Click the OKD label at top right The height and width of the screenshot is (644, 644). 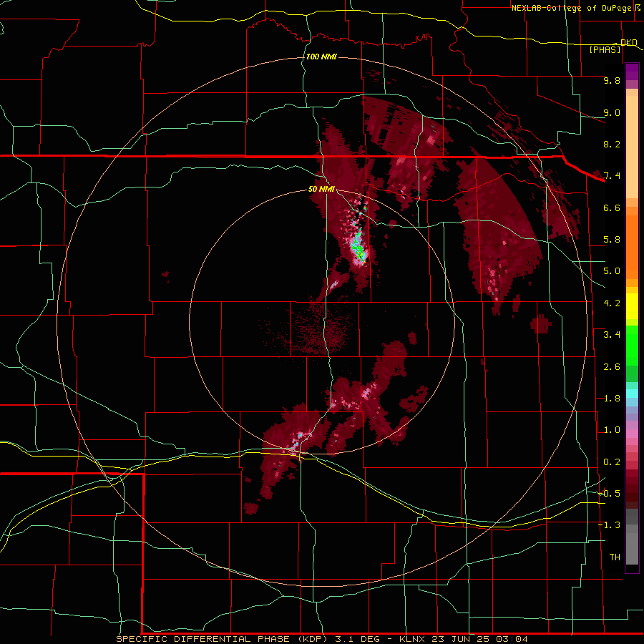coord(628,42)
